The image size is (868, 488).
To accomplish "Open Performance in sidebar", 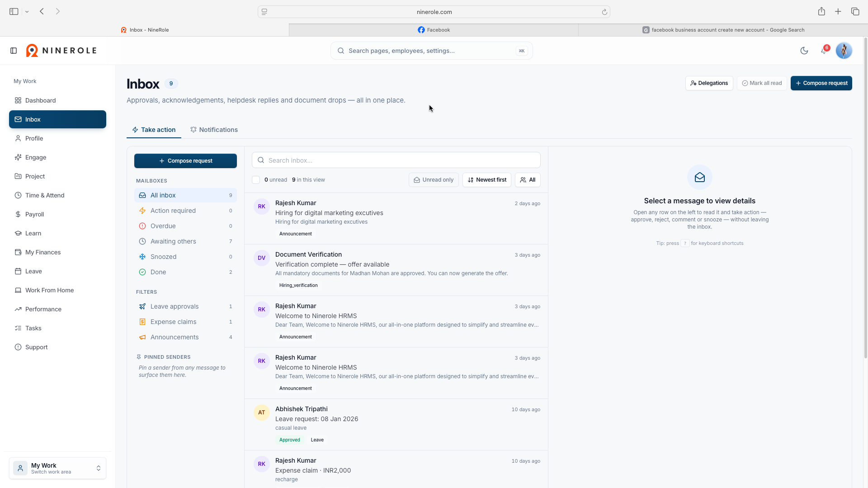I will (x=57, y=309).
